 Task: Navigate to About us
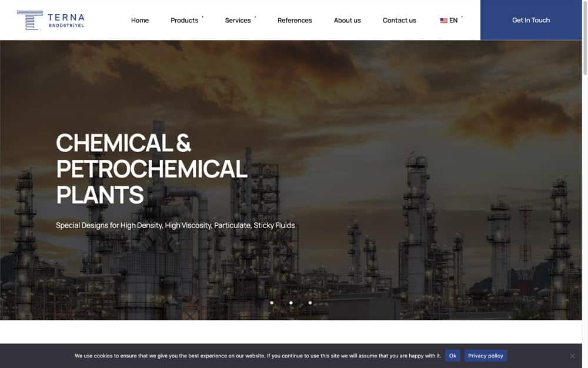tap(348, 20)
